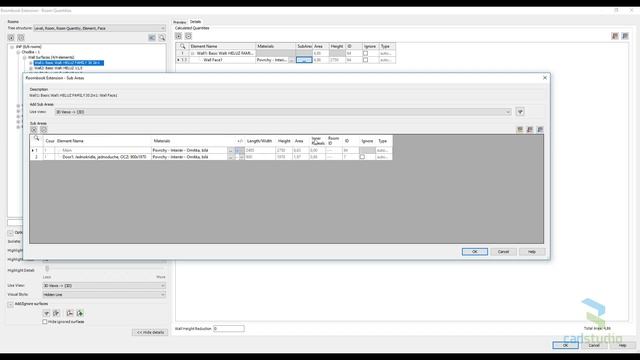This screenshot has width=640, height=360.
Task: Select Main element name cell in Sub Areas
Action: 104,151
